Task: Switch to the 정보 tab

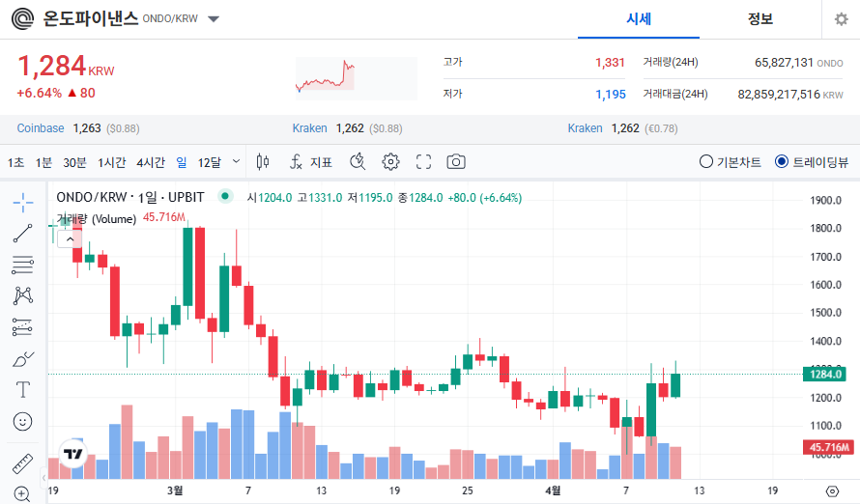Action: (x=760, y=19)
